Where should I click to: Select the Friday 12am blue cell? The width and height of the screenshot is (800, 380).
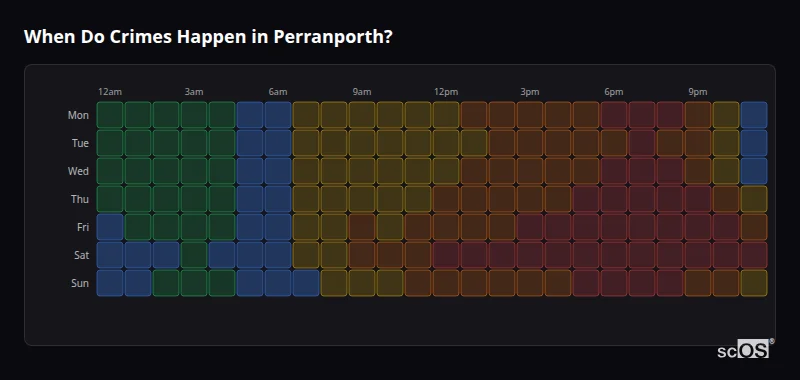point(110,227)
